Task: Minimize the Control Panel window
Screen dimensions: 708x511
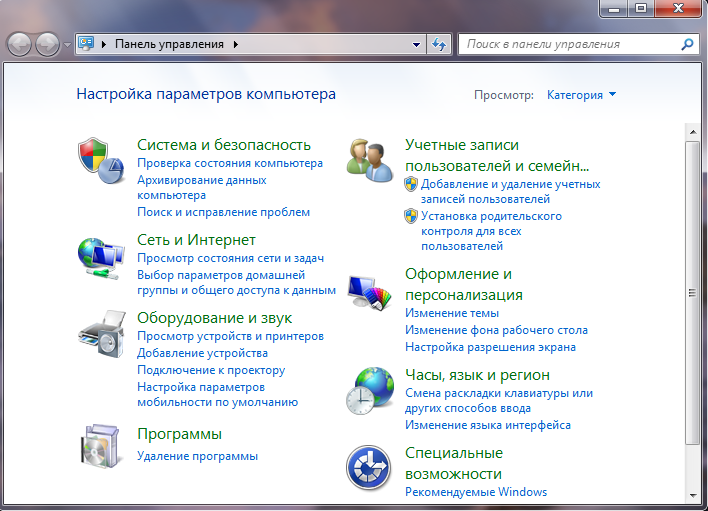Action: coord(614,8)
